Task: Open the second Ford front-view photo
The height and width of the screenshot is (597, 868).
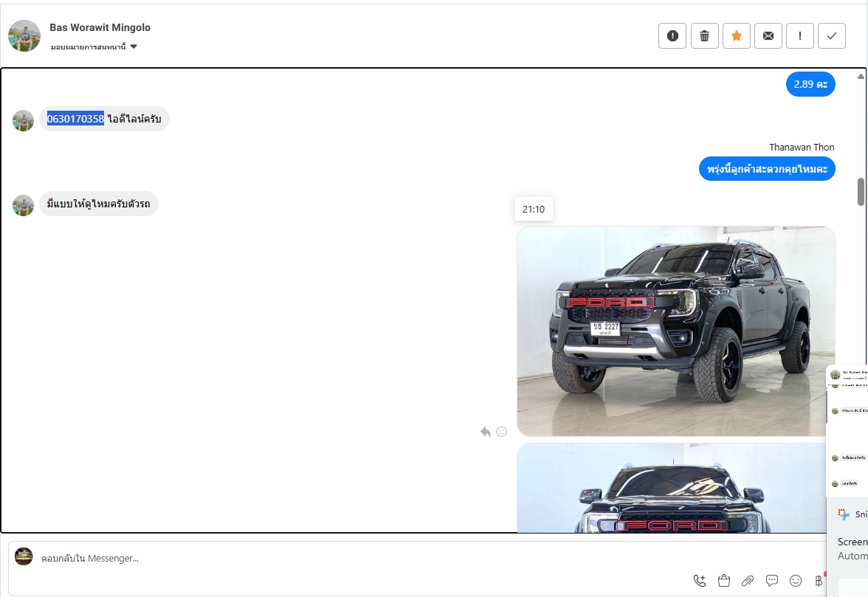Action: coord(672,488)
